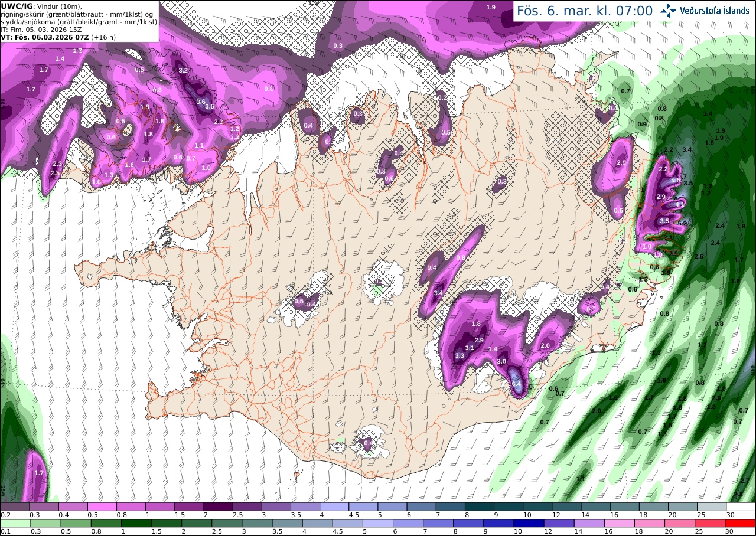This screenshot has height=536, width=756.
Task: Pick the 0.5 pink swatch in upper legend
Action: click(102, 506)
